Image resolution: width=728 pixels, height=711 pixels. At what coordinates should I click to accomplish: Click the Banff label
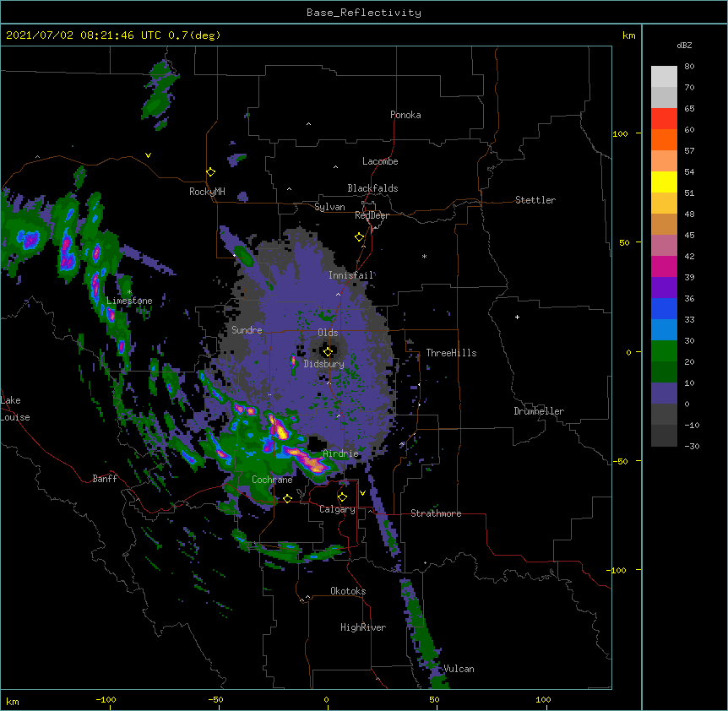(x=105, y=479)
